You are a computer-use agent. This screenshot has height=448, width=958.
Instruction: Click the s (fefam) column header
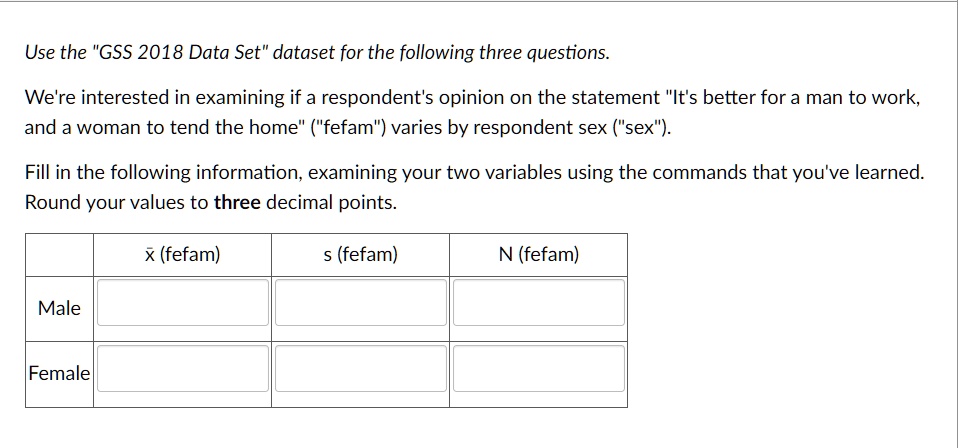(x=360, y=254)
